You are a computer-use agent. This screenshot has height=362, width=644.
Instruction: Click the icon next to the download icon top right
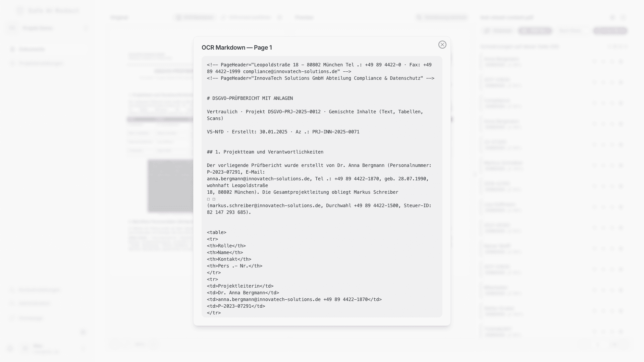click(624, 17)
